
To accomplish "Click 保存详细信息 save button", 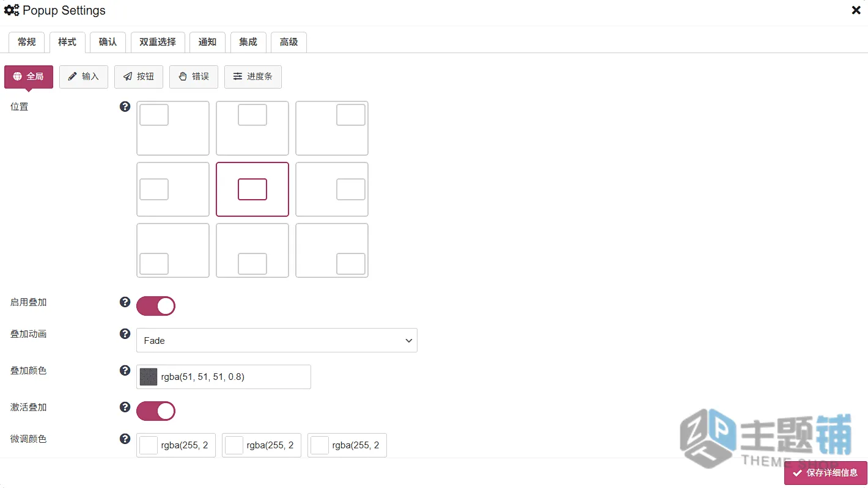I will (x=826, y=473).
